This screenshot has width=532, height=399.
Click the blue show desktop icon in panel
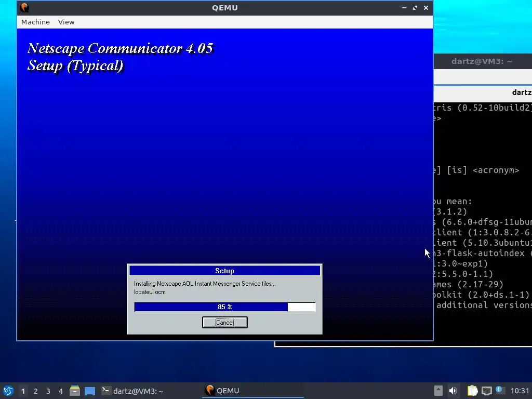[89, 391]
